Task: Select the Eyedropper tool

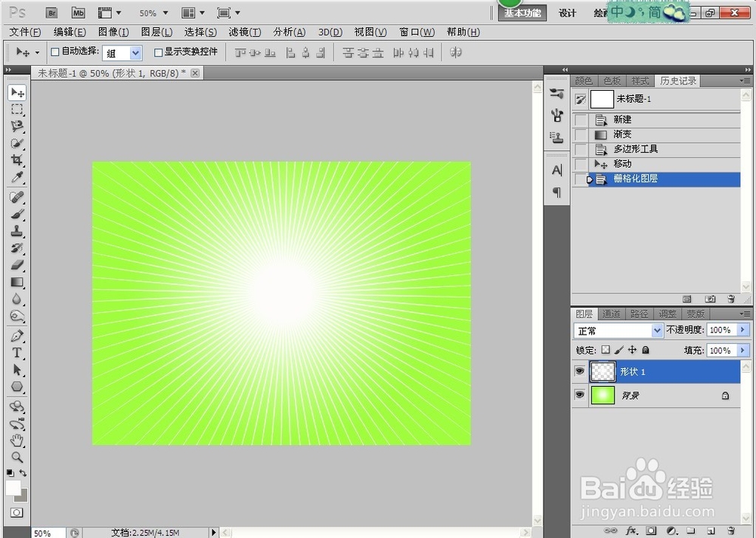Action: [x=17, y=178]
